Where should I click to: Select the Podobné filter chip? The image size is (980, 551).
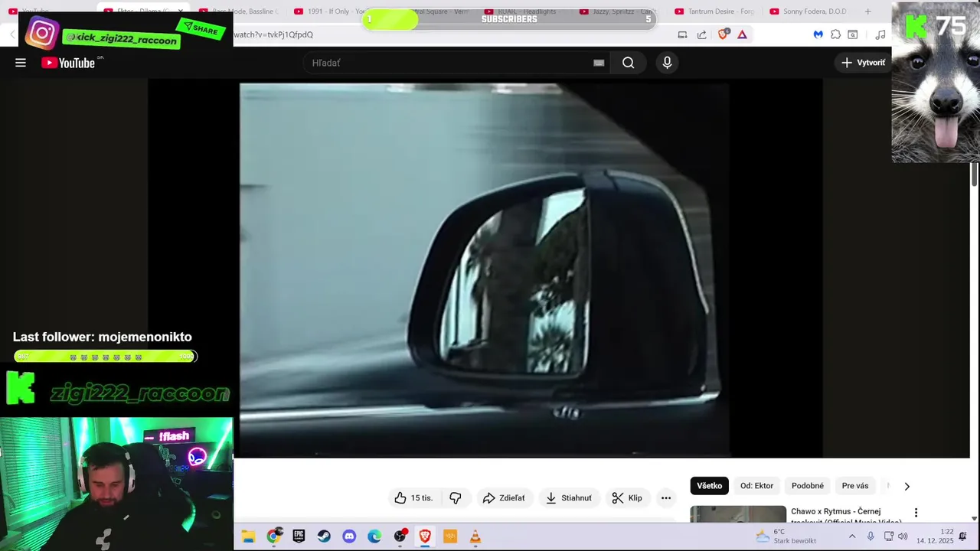pyautogui.click(x=808, y=486)
